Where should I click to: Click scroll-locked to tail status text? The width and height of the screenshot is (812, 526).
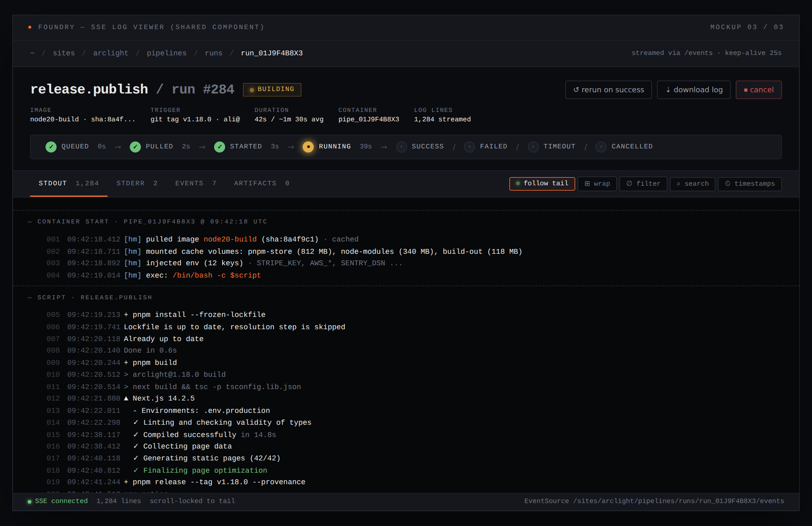(192, 501)
